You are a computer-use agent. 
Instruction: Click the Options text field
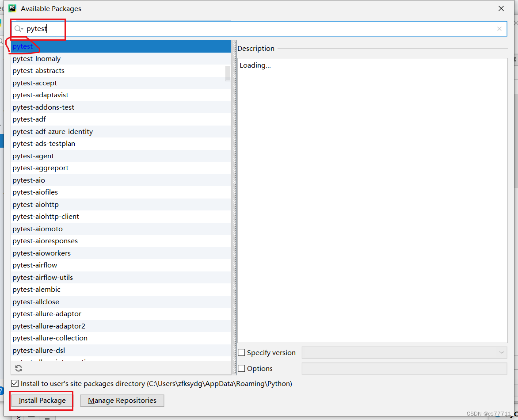pyautogui.click(x=404, y=368)
